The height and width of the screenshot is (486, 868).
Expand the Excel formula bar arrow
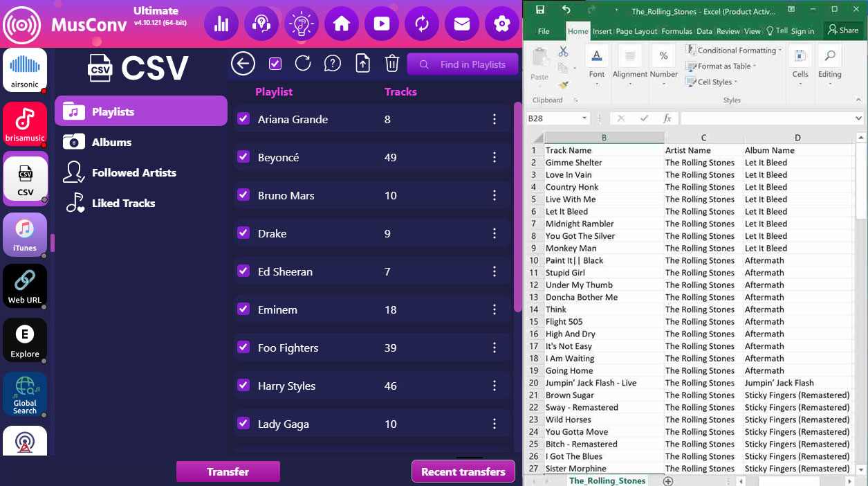[x=858, y=118]
